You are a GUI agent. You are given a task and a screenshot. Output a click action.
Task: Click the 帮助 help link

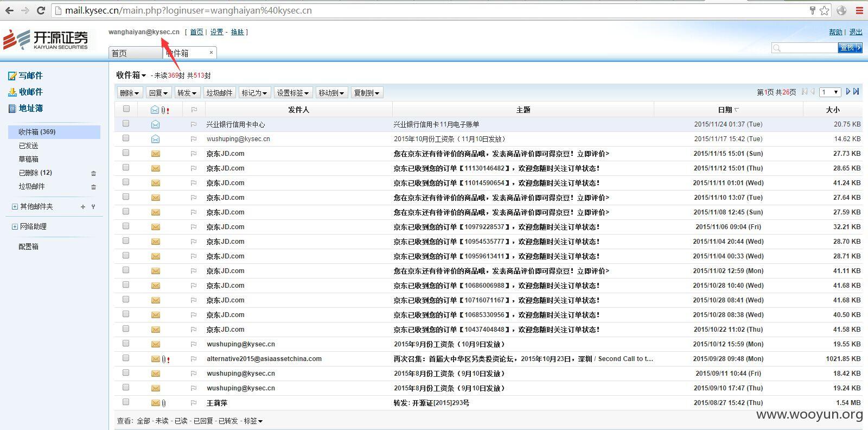point(835,33)
